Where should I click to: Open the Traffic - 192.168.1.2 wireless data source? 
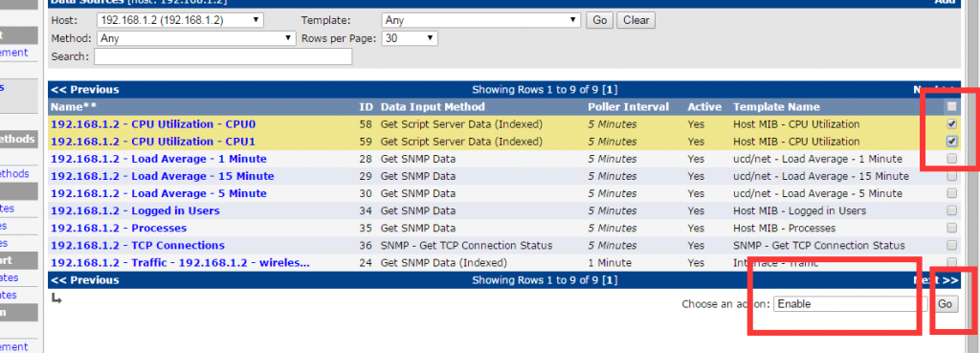[180, 263]
